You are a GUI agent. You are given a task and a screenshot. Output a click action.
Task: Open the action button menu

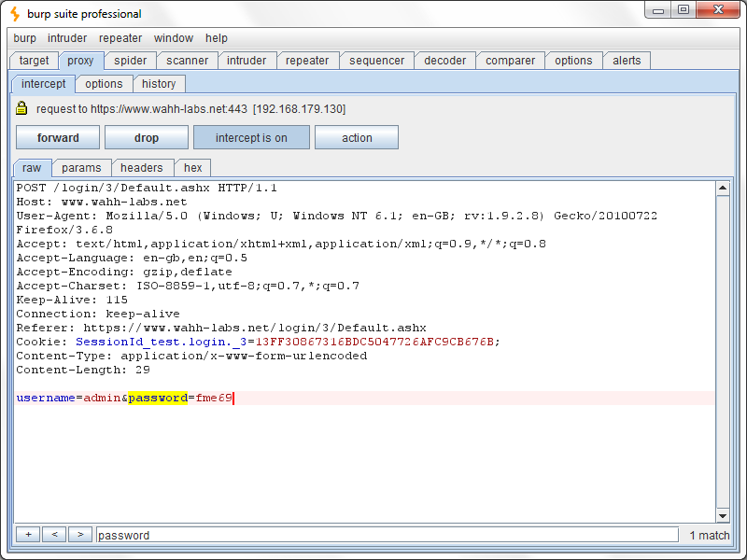click(357, 137)
